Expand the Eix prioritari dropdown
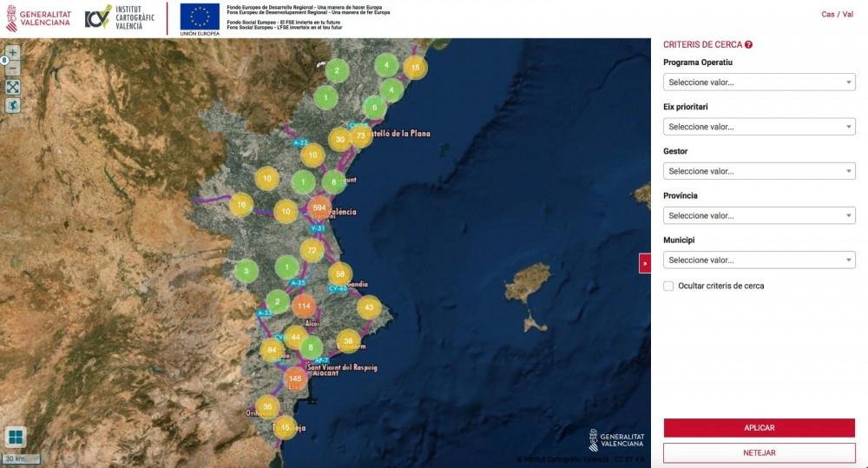Image resolution: width=868 pixels, height=468 pixels. pyautogui.click(x=759, y=127)
